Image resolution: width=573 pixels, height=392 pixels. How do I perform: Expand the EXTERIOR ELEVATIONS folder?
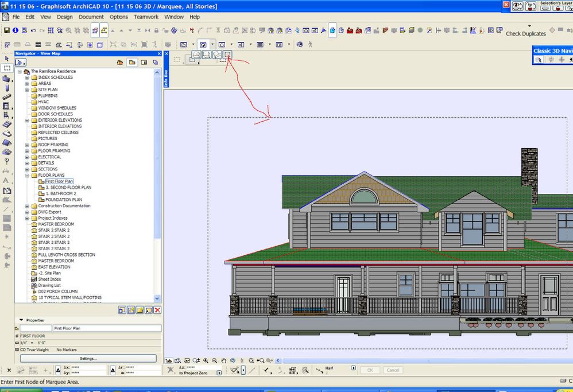(27, 121)
